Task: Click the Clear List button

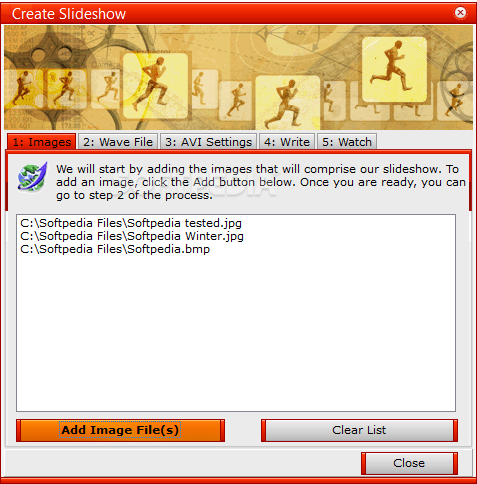Action: tap(359, 430)
